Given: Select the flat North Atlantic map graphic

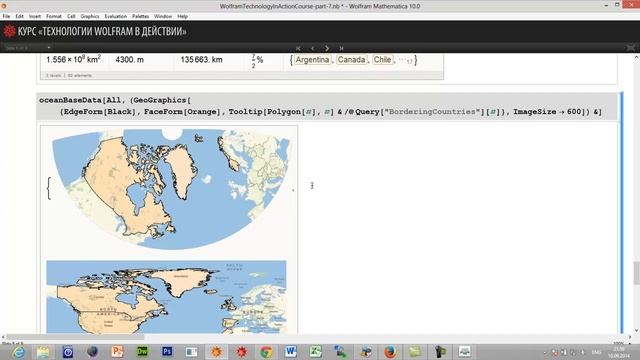Looking at the screenshot, I should [166, 297].
